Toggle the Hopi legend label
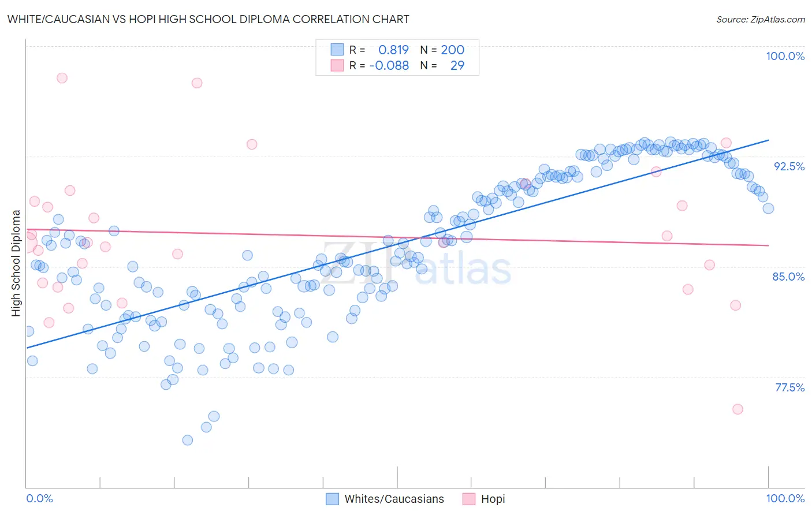Viewport: 812px width, 515px height. tap(493, 499)
